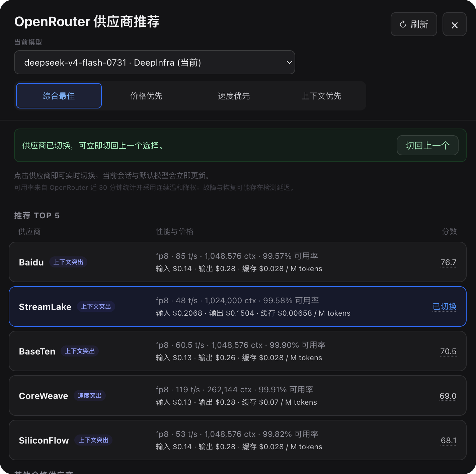Viewport: 476px width, 474px height.
Task: Click the 分数 column header
Action: (x=449, y=231)
